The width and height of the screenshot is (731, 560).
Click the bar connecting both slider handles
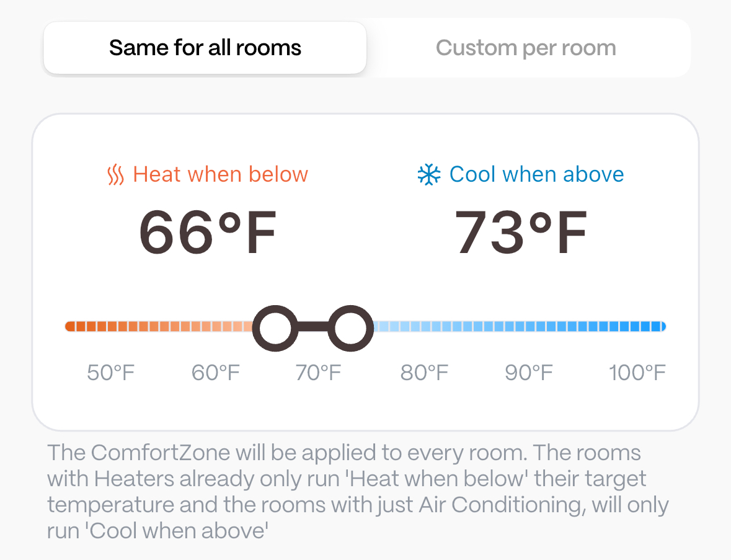[x=312, y=327]
